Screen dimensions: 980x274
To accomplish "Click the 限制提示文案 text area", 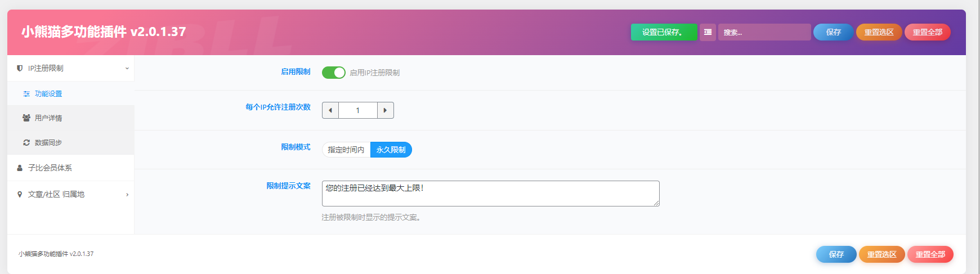I will [x=490, y=193].
